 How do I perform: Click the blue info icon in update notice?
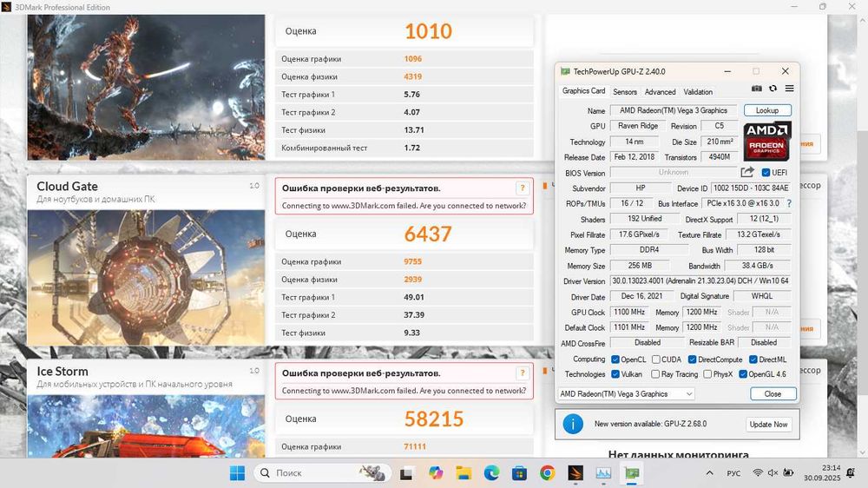click(573, 425)
